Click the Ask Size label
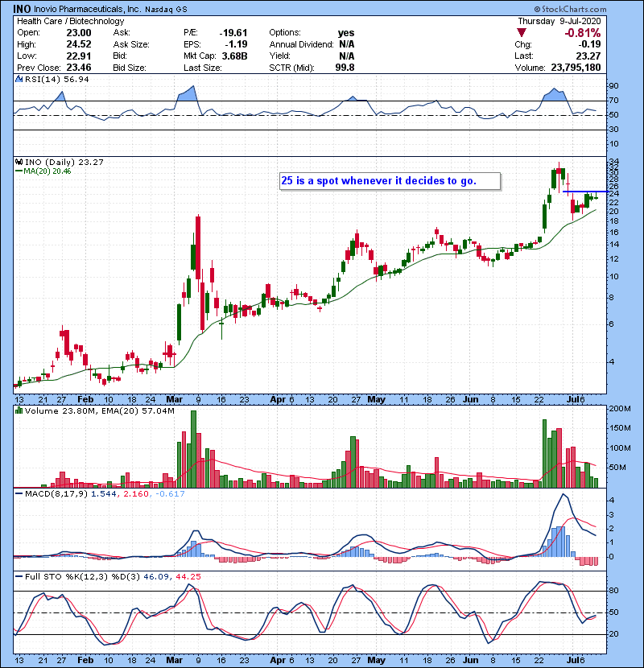Viewport: 644px width, 668px height. [x=131, y=44]
